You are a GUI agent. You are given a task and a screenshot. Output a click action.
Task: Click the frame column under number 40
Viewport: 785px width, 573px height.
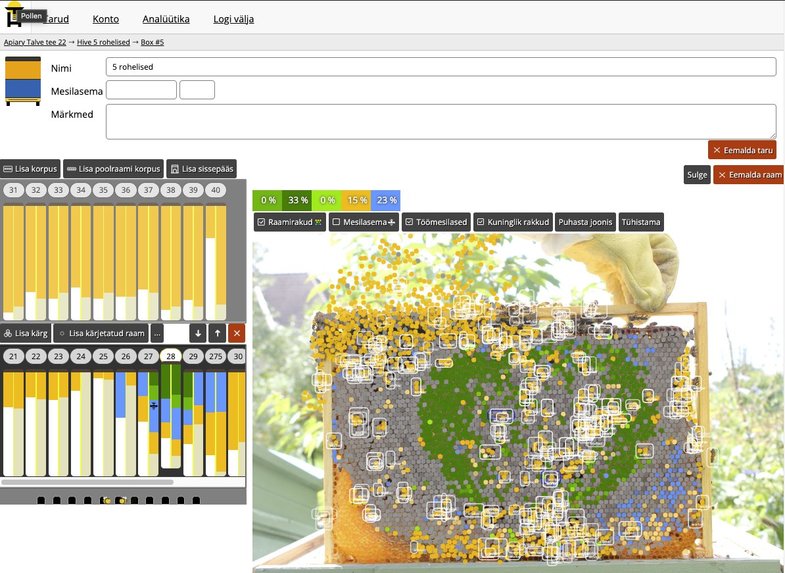tap(216, 263)
